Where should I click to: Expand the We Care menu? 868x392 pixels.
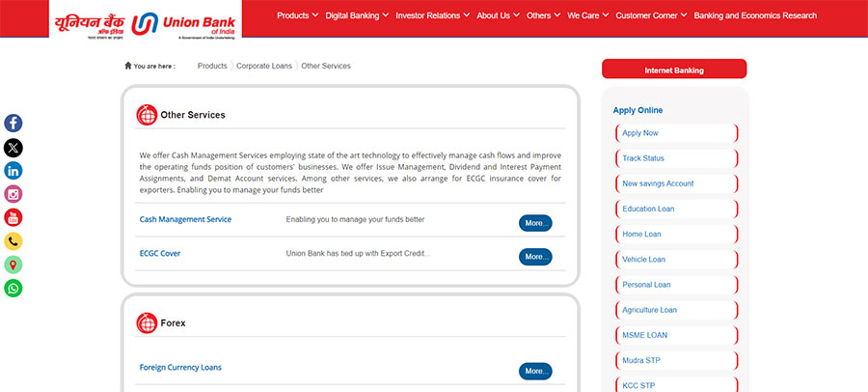588,15
